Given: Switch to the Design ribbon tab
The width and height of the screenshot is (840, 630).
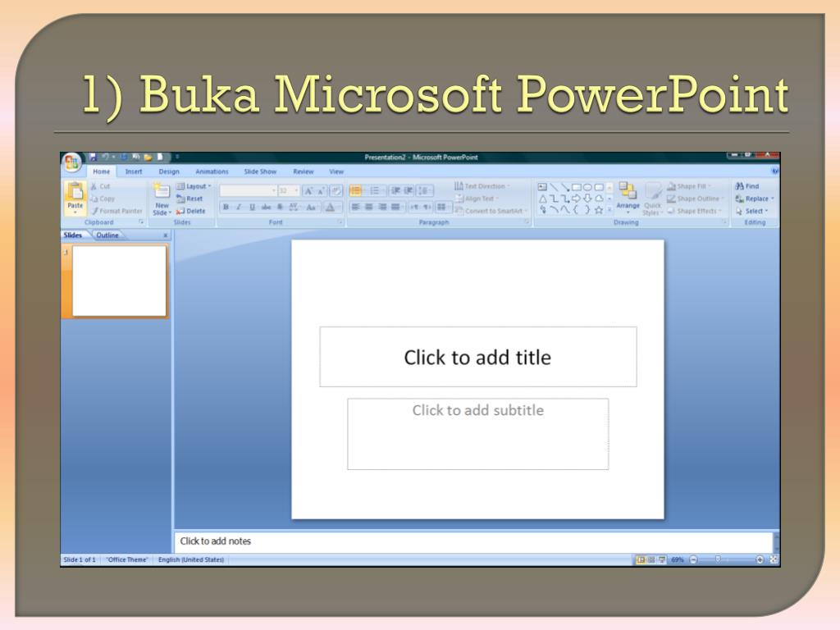Looking at the screenshot, I should (x=169, y=171).
